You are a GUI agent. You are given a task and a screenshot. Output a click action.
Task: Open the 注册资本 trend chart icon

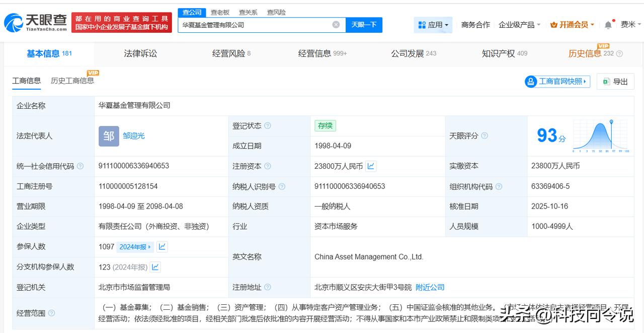click(x=371, y=166)
